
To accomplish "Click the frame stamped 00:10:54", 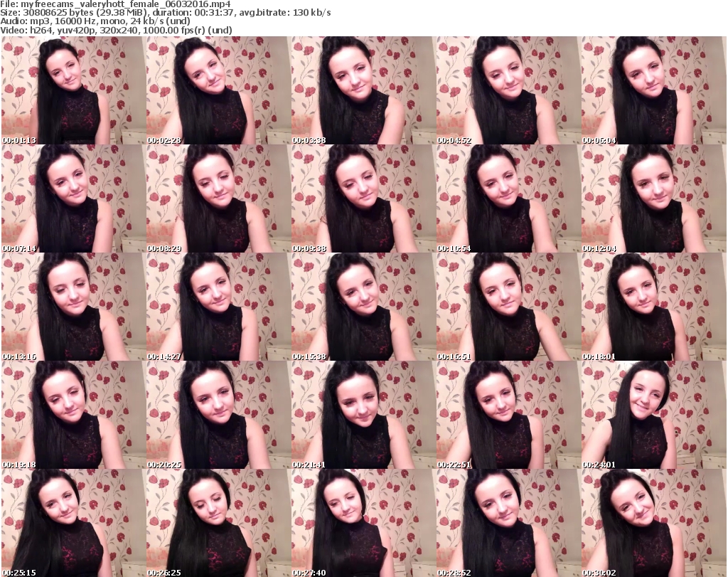I will [508, 199].
